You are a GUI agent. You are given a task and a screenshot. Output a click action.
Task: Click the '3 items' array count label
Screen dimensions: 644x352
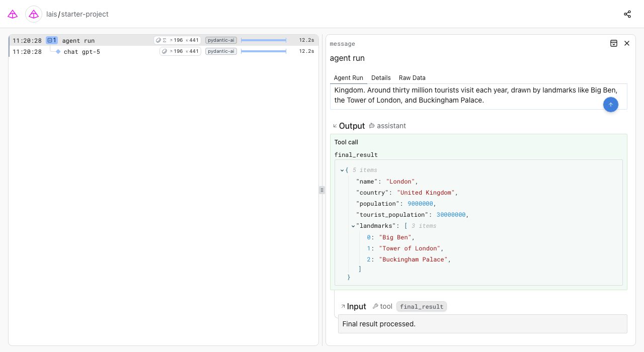pyautogui.click(x=424, y=226)
